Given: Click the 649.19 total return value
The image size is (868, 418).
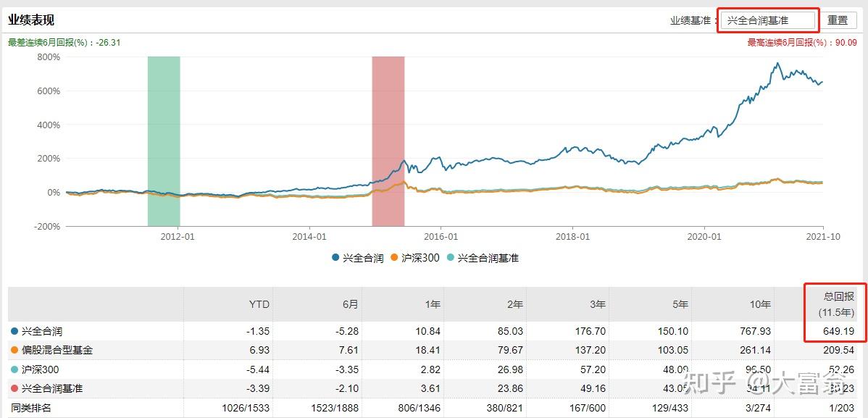Looking at the screenshot, I should pyautogui.click(x=839, y=332).
